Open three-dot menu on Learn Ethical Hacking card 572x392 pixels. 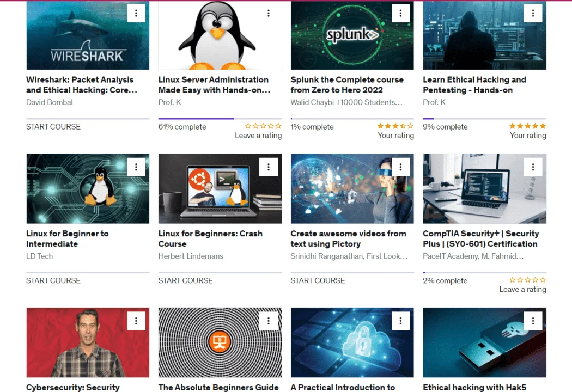pos(533,13)
